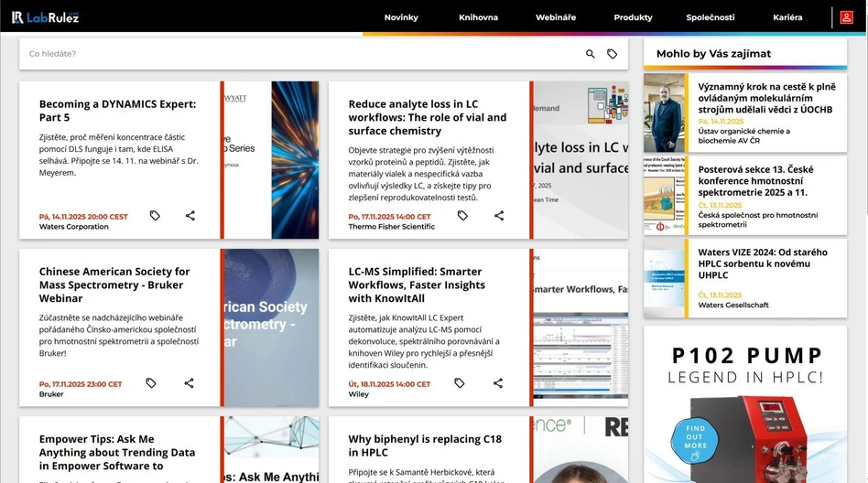Click tag icon on Bruker Webinar card
This screenshot has width=868, height=483.
tap(150, 383)
